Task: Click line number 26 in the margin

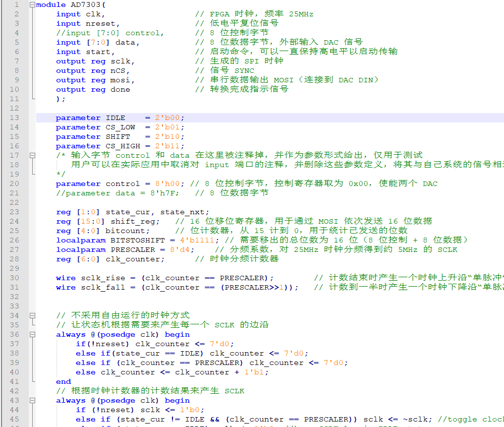Action: [x=14, y=241]
